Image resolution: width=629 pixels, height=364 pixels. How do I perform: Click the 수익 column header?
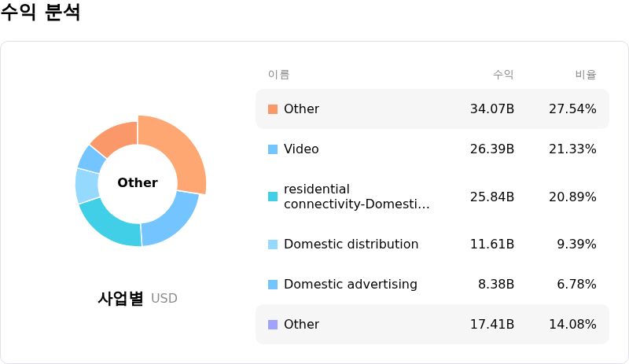pos(503,74)
